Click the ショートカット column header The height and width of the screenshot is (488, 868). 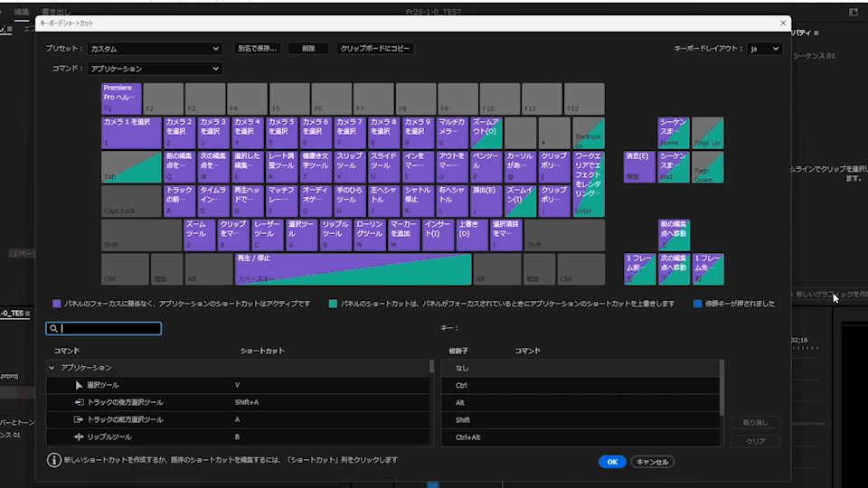[x=262, y=351]
